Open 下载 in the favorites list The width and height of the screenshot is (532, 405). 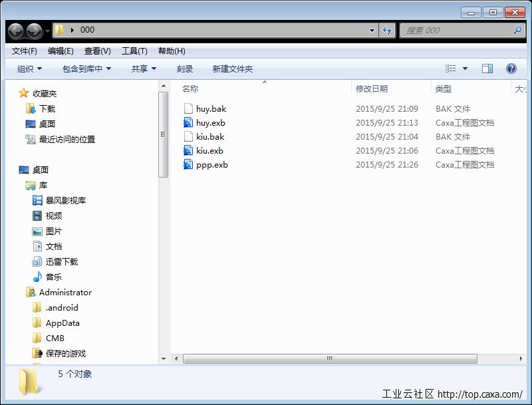pos(47,109)
